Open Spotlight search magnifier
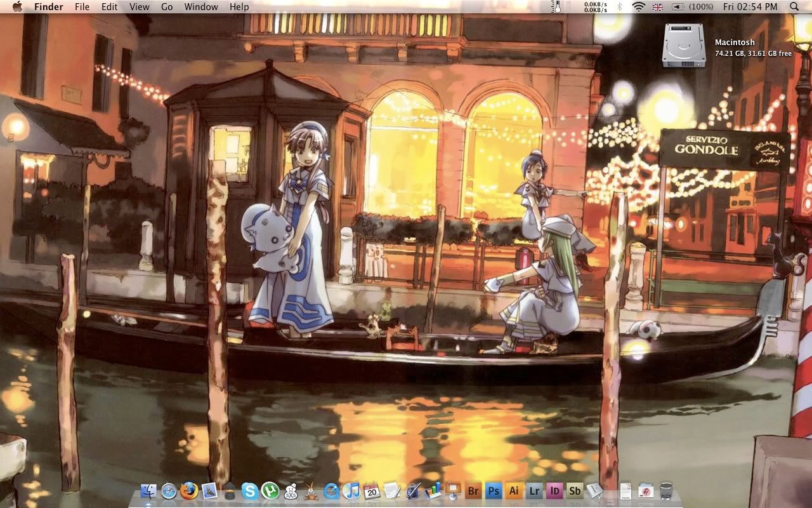The height and width of the screenshot is (508, 812). [795, 6]
